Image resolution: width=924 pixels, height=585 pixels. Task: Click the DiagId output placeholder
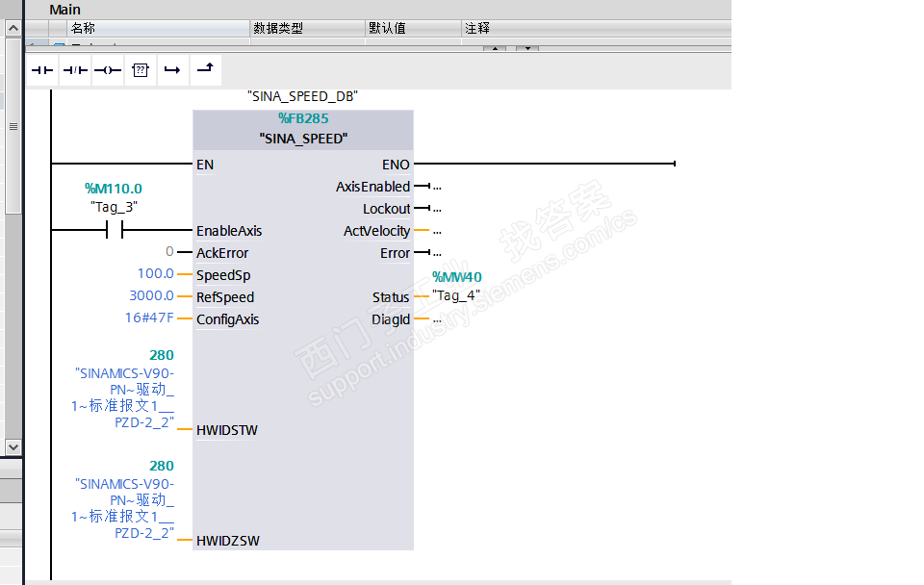(x=437, y=319)
